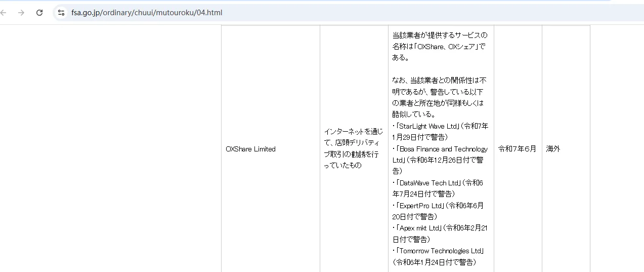
Task: Click the cell '令和7年6月'
Action: (517, 149)
